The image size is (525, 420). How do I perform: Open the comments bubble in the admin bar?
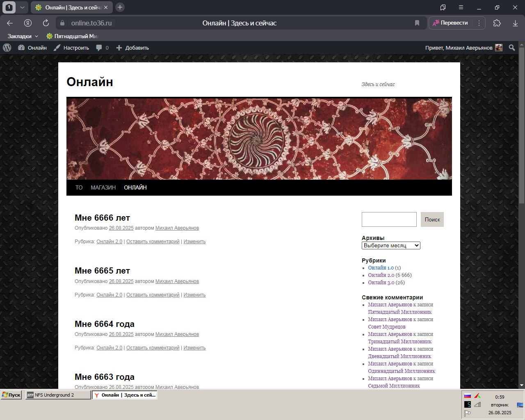coord(102,48)
